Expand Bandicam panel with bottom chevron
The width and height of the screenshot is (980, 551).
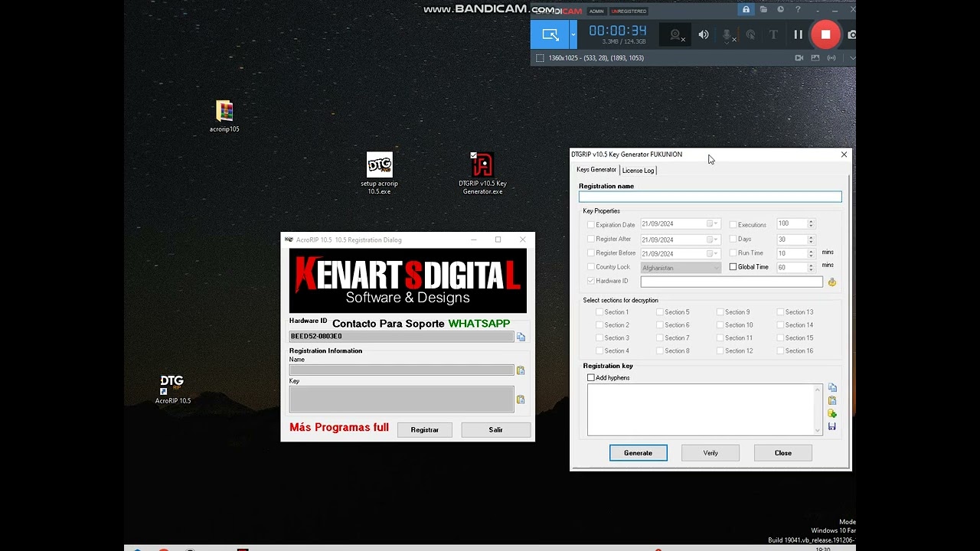coord(852,58)
